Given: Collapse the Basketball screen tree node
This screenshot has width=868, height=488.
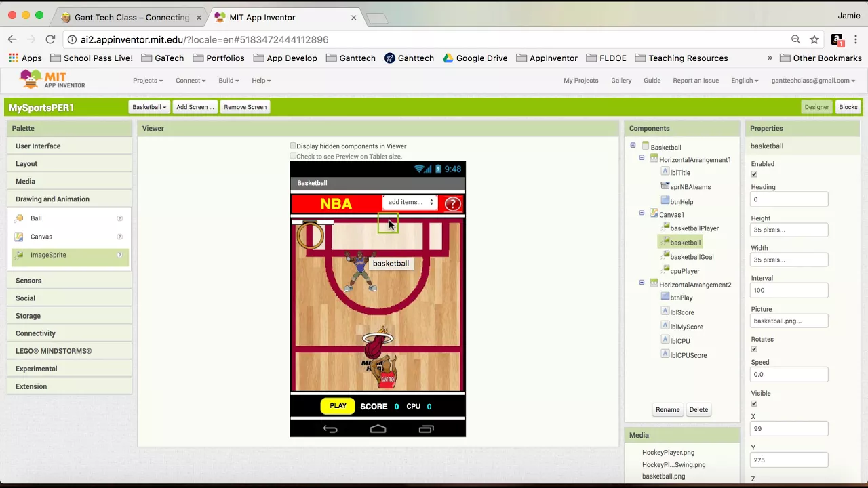Looking at the screenshot, I should coord(633,145).
